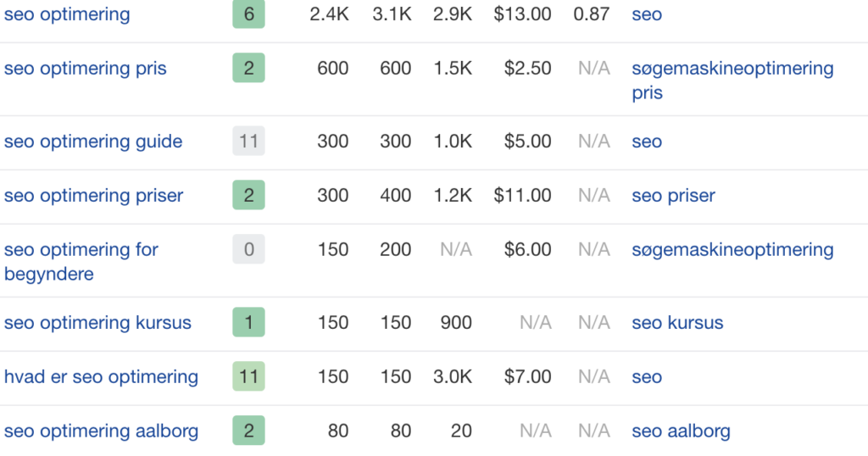This screenshot has height=456, width=868.
Task: Open parent topic 'seo kursus' link
Action: [677, 323]
